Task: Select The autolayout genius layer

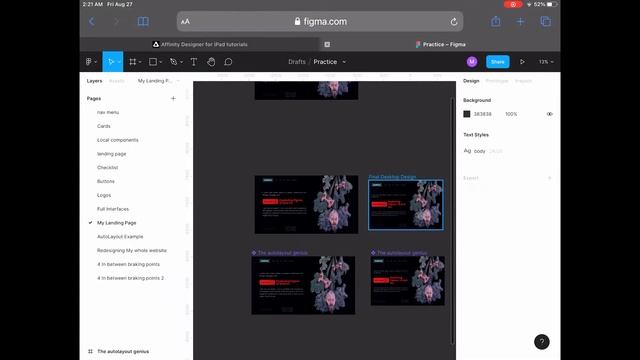Action: 123,351
